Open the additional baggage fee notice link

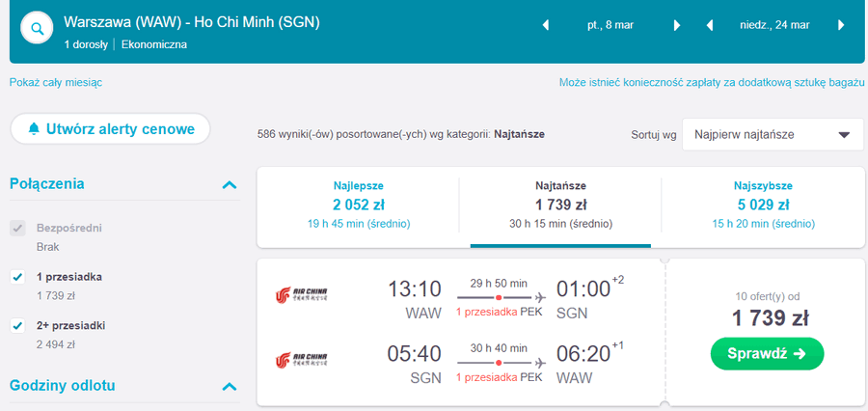click(712, 83)
